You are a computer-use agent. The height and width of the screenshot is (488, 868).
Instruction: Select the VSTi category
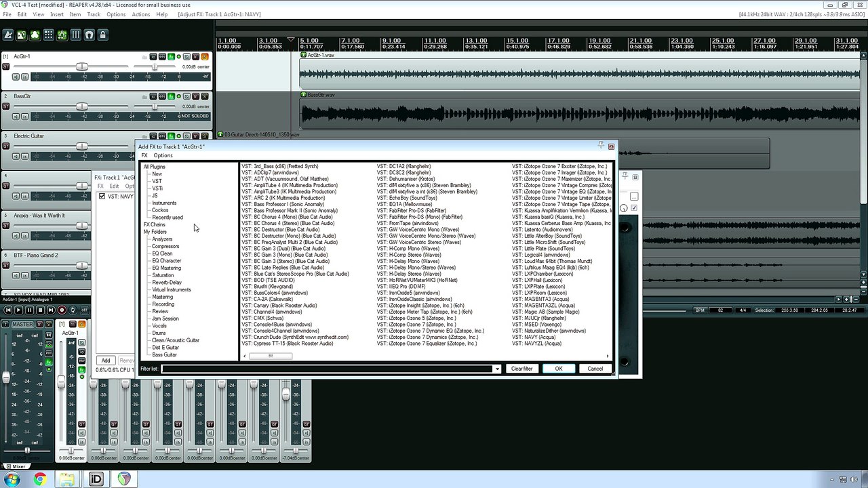pyautogui.click(x=157, y=188)
